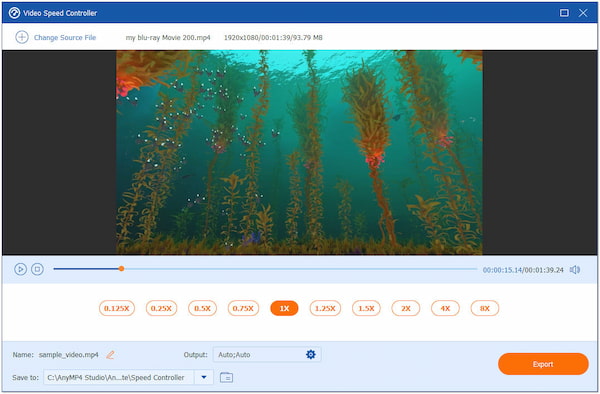The image size is (600, 394).
Task: Click the 00:00:15.14/00:01:39.24 time display
Action: pyautogui.click(x=523, y=270)
